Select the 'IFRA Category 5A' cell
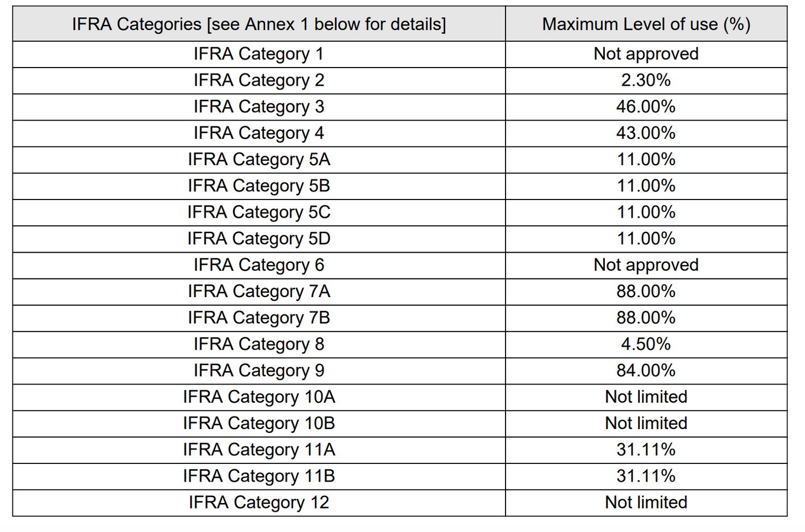Screen dimensions: 805x532 259,159
